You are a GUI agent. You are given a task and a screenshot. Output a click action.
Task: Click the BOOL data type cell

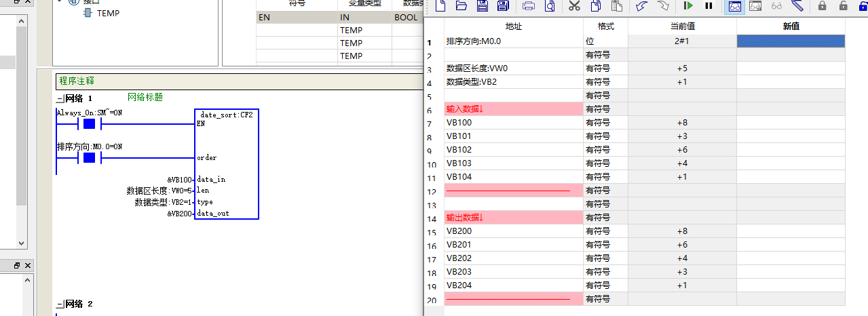point(407,18)
